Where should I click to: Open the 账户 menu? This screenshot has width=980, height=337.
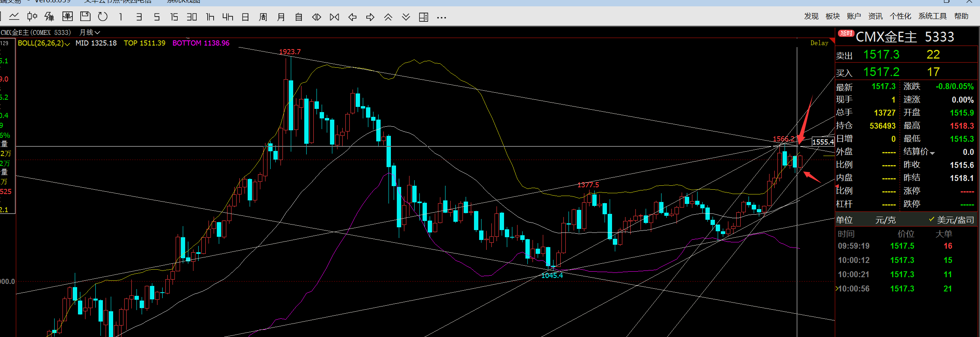(854, 16)
